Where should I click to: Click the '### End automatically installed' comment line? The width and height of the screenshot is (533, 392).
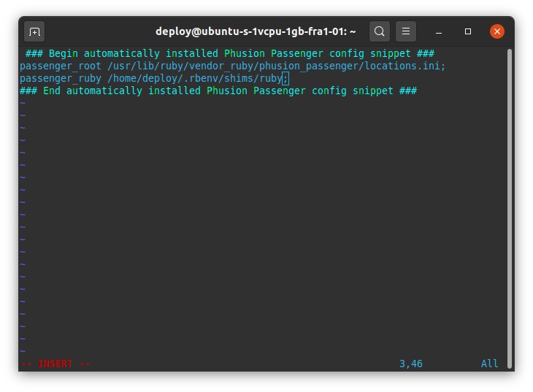pos(218,91)
